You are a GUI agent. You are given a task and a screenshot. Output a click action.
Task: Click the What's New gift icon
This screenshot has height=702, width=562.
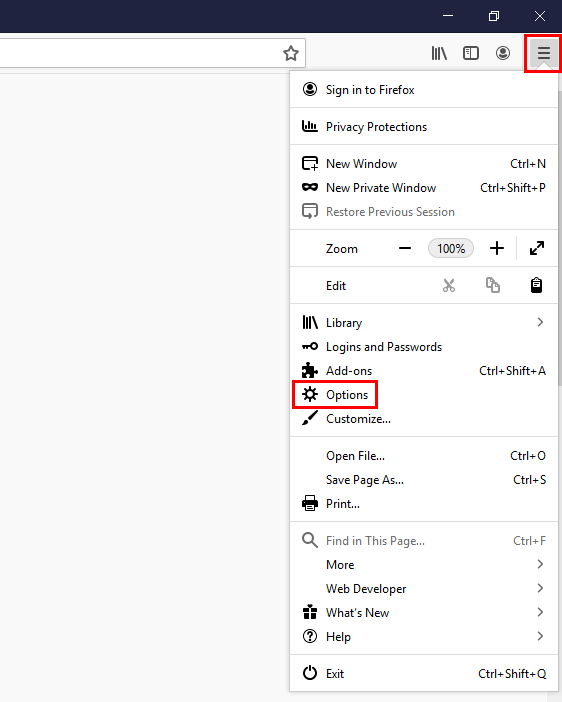tap(310, 612)
